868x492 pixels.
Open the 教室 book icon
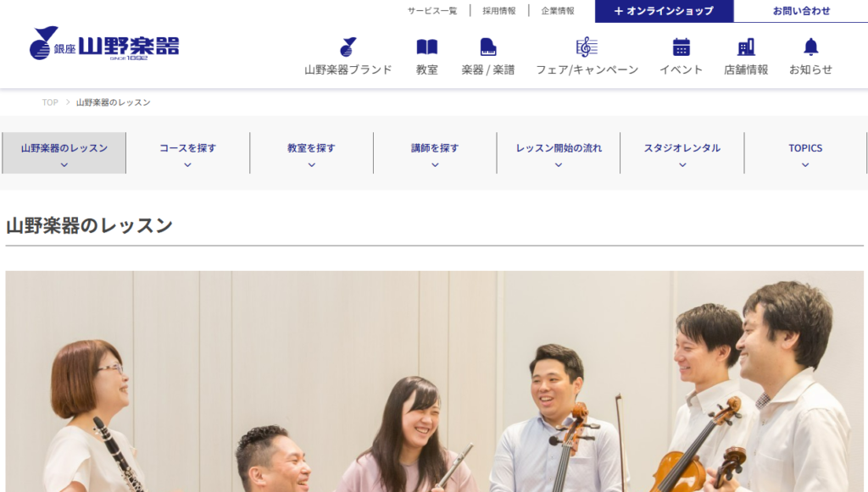pos(427,47)
